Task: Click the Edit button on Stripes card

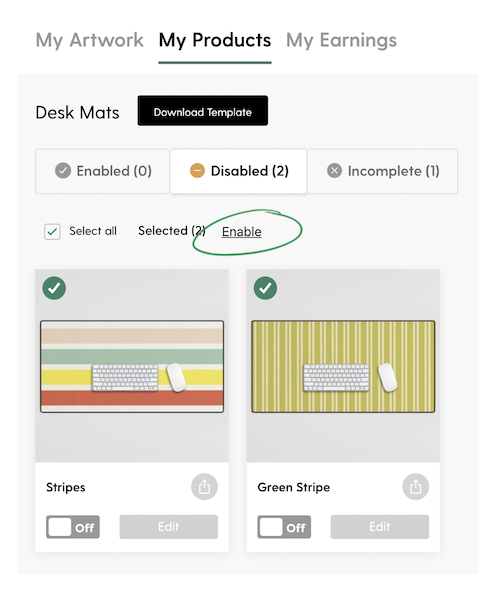Action: click(x=169, y=527)
